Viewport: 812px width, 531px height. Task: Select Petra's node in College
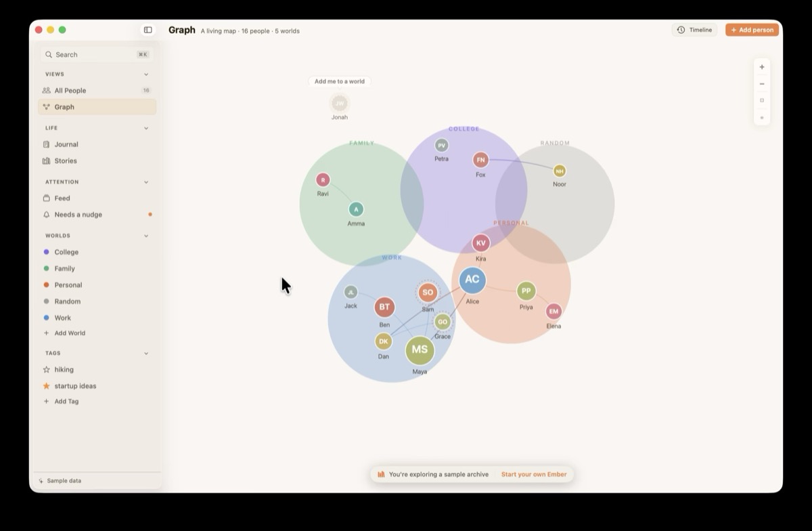pos(441,145)
